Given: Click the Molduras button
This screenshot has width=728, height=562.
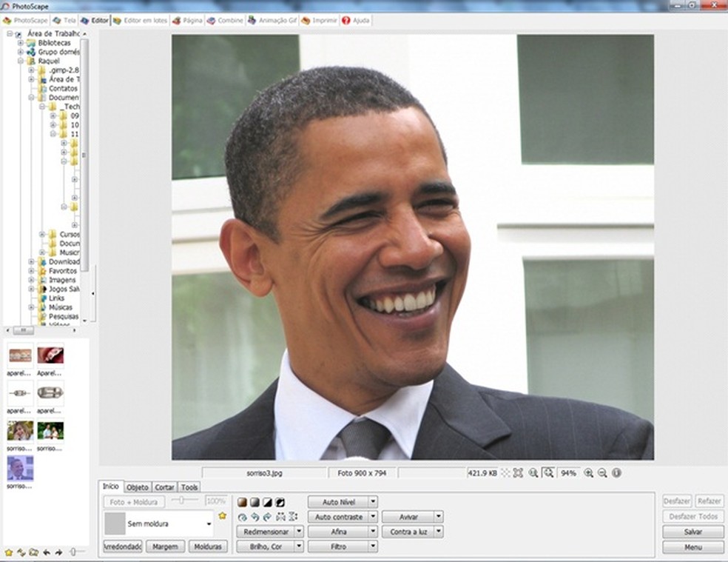Looking at the screenshot, I should click(208, 546).
